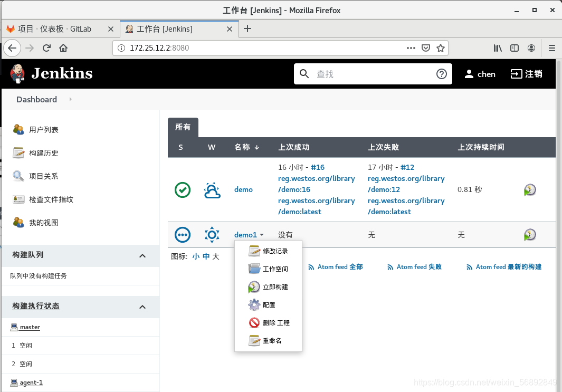
Task: Click the chen user icon
Action: pos(469,74)
